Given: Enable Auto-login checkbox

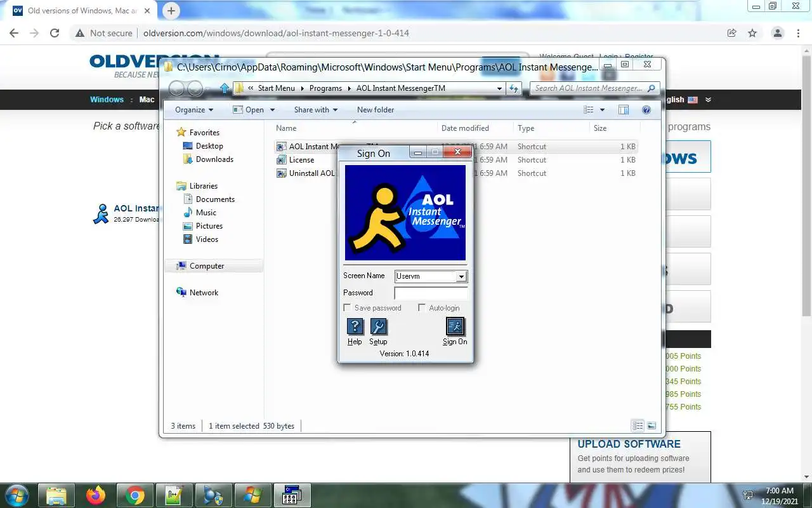Looking at the screenshot, I should tap(422, 308).
